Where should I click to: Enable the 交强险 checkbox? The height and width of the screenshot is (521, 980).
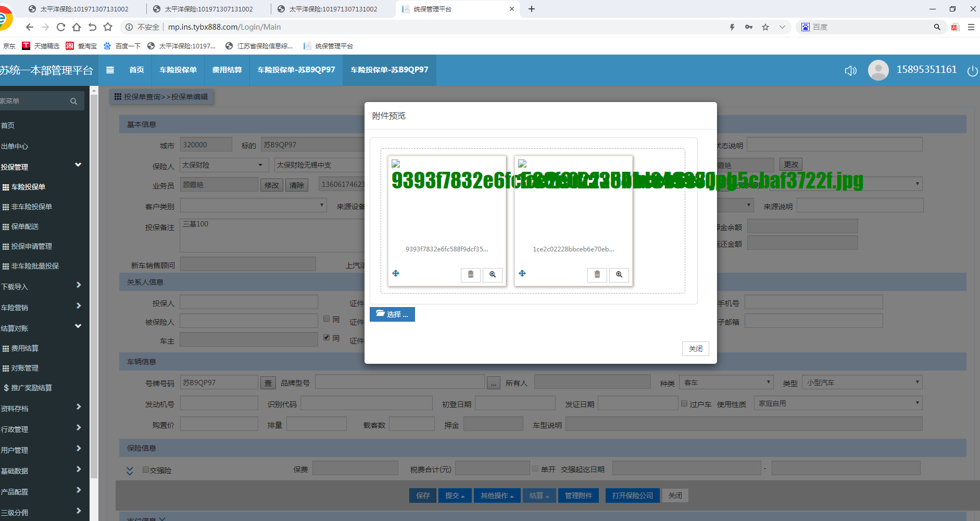point(146,469)
